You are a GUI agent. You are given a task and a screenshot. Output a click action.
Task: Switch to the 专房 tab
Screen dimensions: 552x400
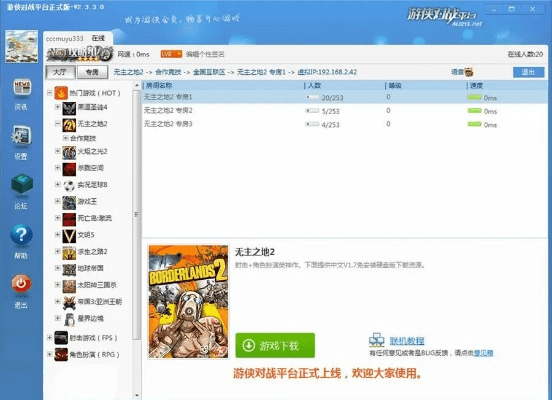click(92, 72)
